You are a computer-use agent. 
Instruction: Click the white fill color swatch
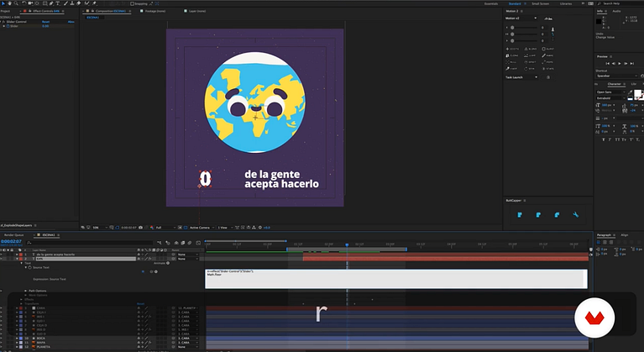click(637, 93)
